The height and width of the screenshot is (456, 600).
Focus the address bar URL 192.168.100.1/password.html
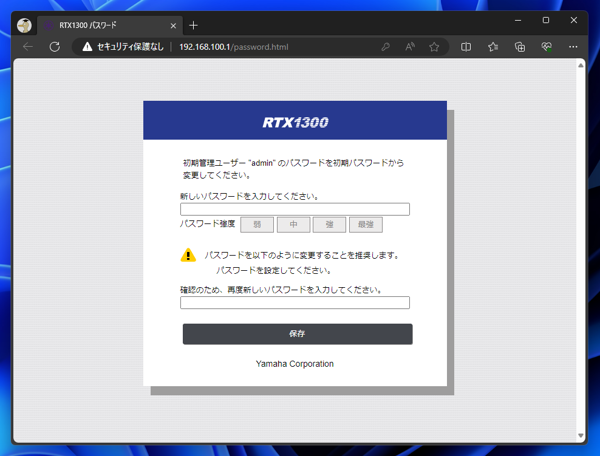click(234, 47)
